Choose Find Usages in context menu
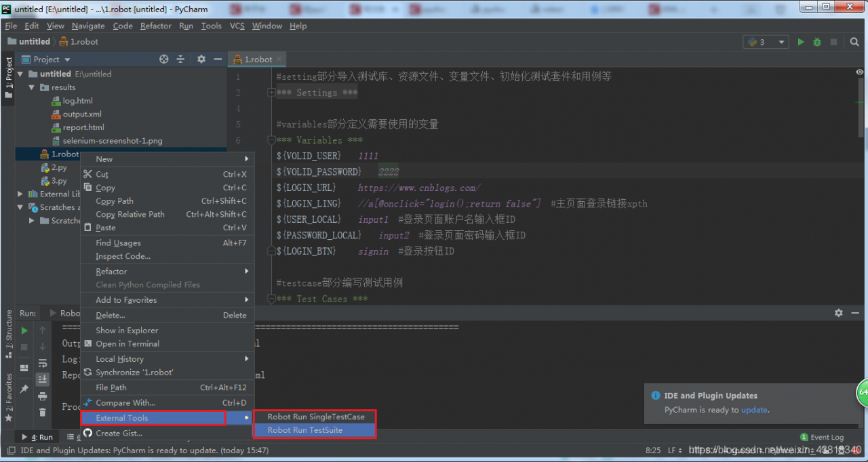The height and width of the screenshot is (462, 868). point(167,243)
